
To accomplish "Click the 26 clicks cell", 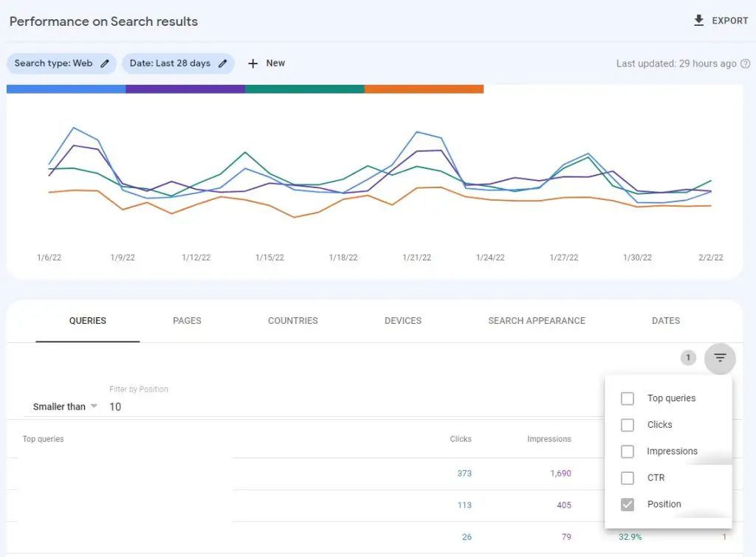I will click(467, 537).
